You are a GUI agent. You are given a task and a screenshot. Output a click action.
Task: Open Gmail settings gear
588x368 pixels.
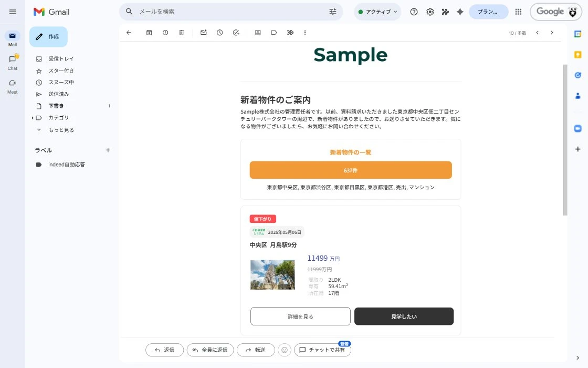click(430, 12)
